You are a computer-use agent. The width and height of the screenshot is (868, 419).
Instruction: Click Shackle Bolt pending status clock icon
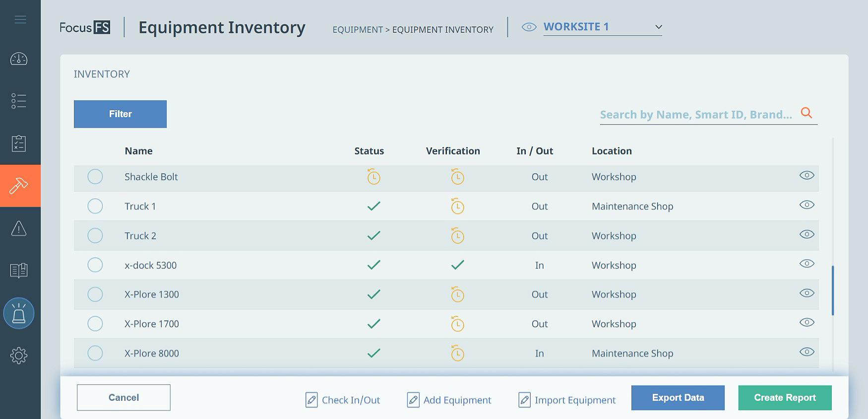373,177
